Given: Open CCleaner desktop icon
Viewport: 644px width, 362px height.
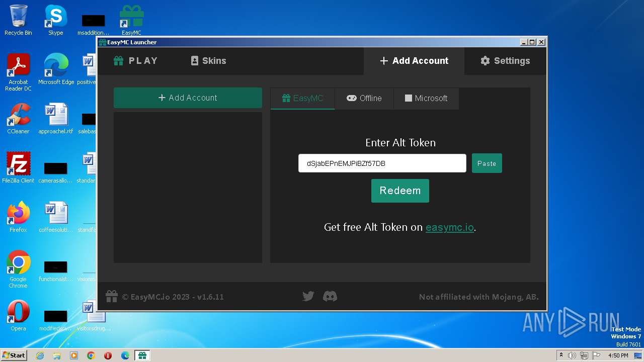Looking at the screenshot, I should [18, 119].
